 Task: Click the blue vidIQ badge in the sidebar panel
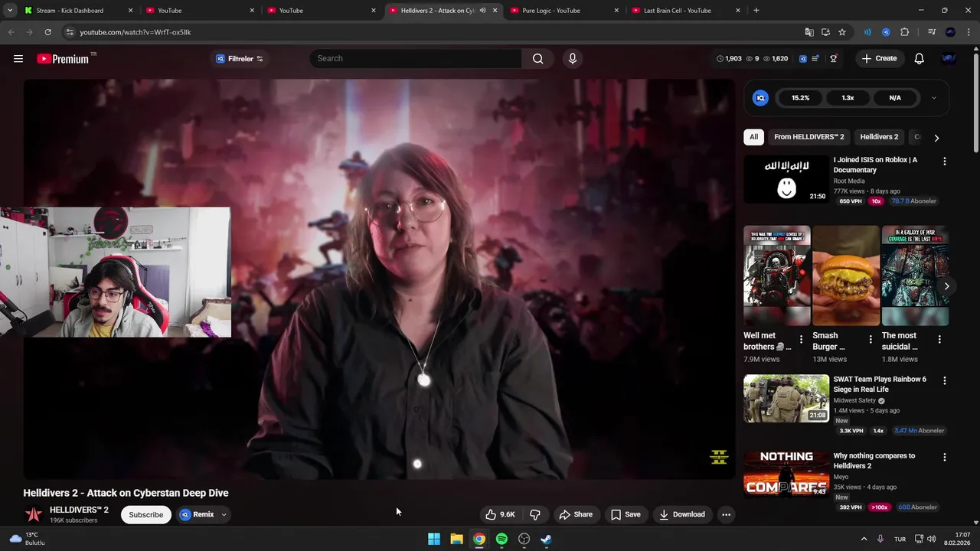(760, 98)
